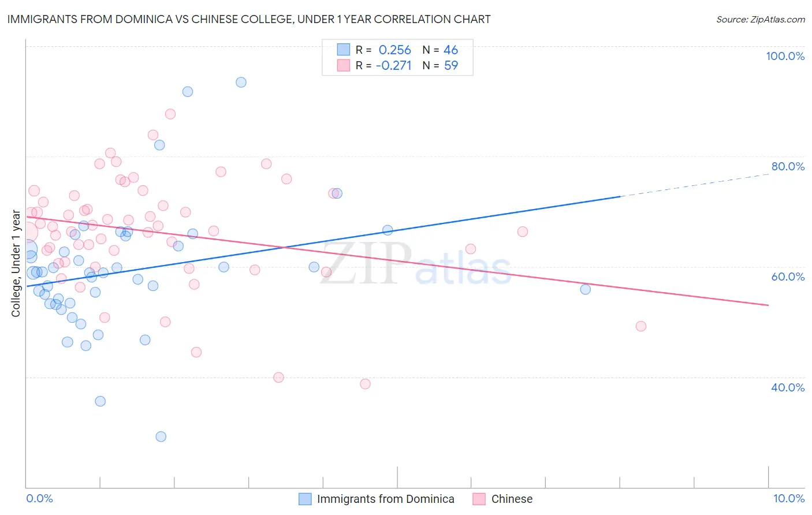Click the 40.0% y-axis label
This screenshot has width=812, height=515.
(788, 387)
